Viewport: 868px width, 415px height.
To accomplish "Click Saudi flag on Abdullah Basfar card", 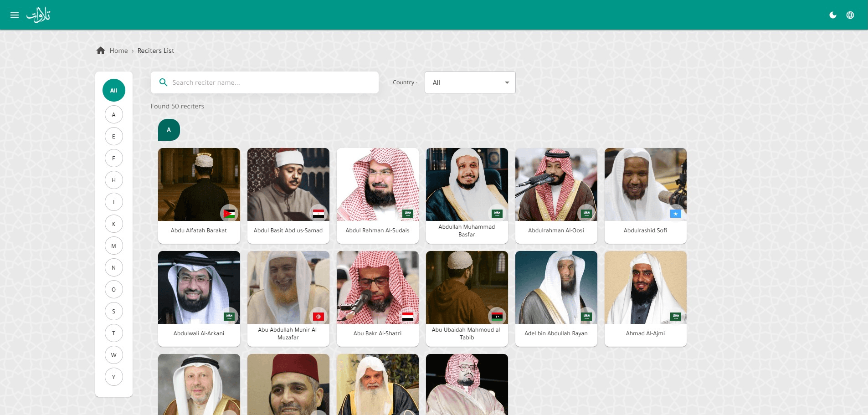I will pos(497,214).
